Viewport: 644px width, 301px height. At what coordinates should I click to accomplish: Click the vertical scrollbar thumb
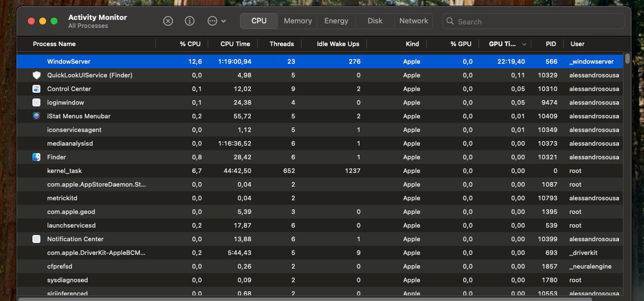[628, 59]
